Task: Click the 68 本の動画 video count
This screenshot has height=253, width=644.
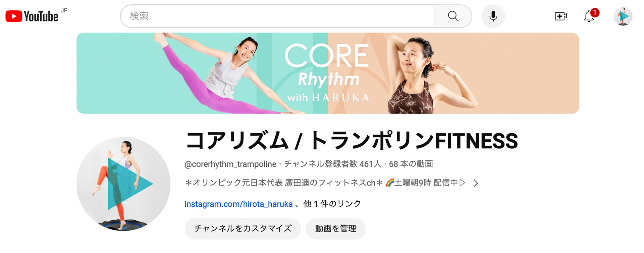Action: click(411, 164)
